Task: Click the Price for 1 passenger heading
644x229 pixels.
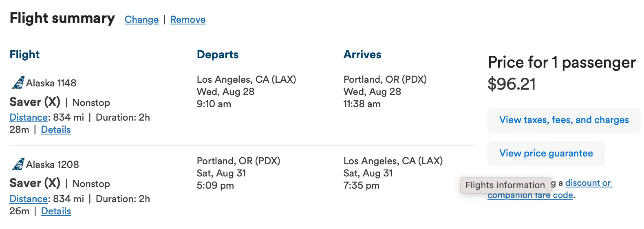Action: pos(561,62)
